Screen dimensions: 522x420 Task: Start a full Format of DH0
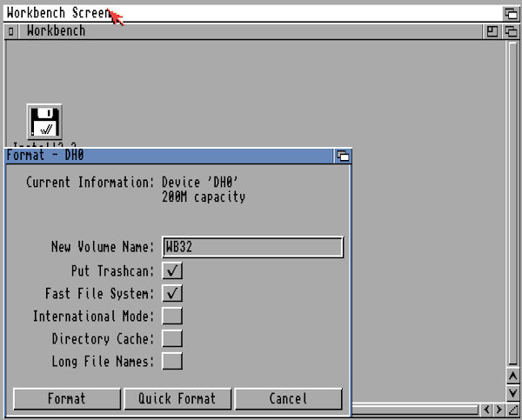coord(67,399)
